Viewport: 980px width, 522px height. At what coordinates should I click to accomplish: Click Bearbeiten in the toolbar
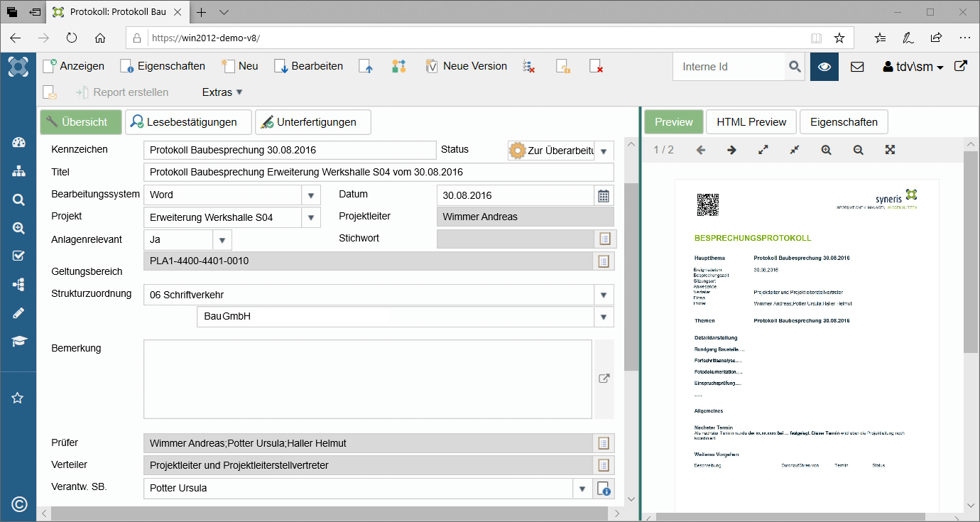pyautogui.click(x=309, y=66)
